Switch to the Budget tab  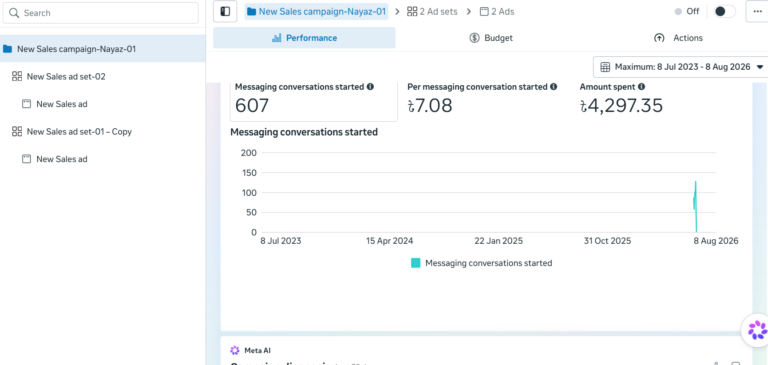pos(491,38)
